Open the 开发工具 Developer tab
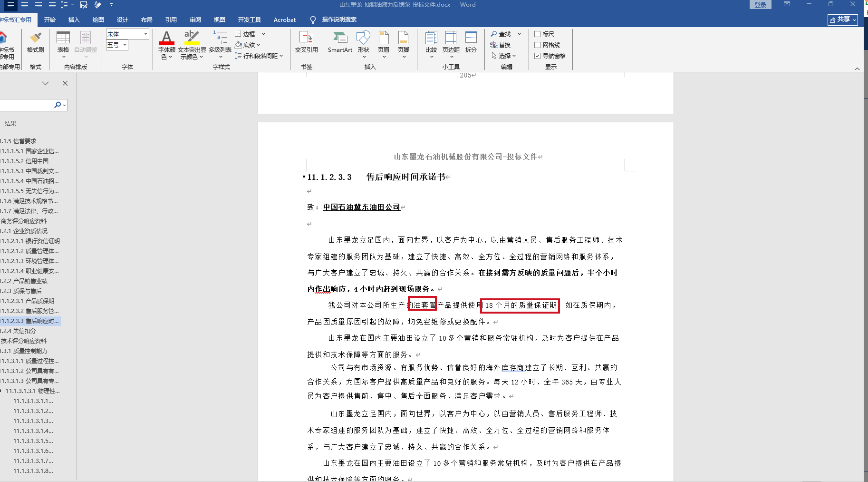This screenshot has width=868, height=482. [x=250, y=20]
